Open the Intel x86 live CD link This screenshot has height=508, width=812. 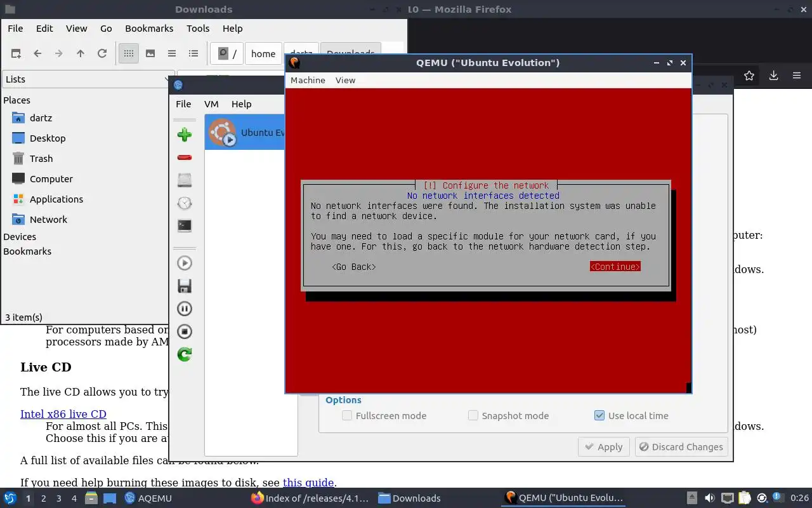tap(63, 414)
